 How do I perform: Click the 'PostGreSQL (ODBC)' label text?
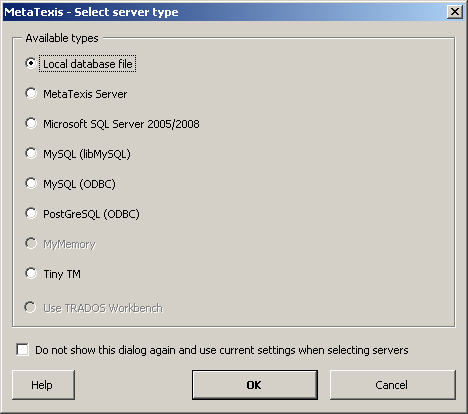tap(91, 214)
